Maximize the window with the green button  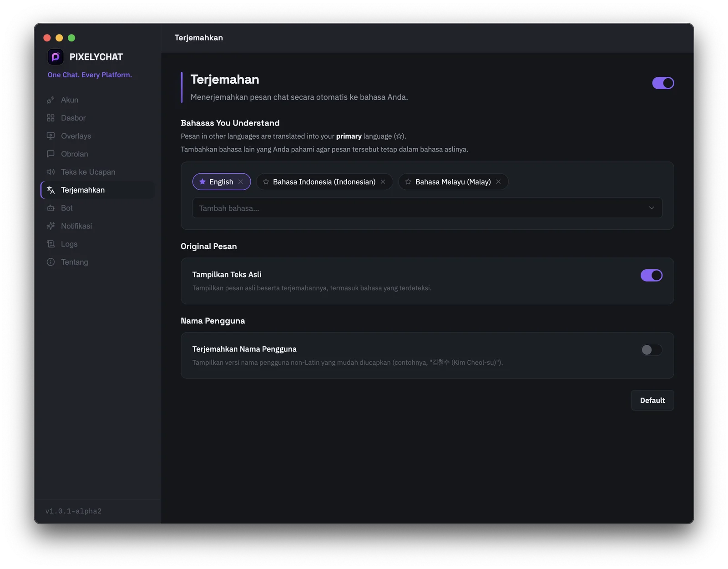pyautogui.click(x=71, y=38)
